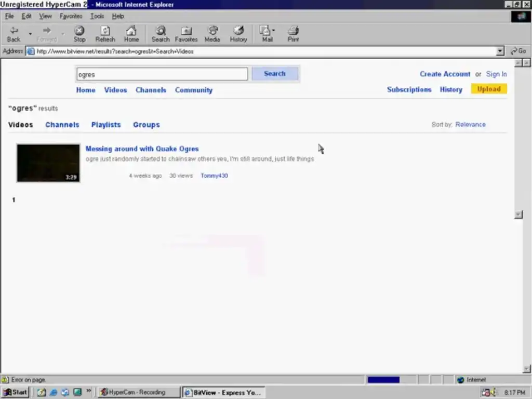Viewport: 532px width, 399px height.
Task: Open the History toolbar icon
Action: pos(238,34)
